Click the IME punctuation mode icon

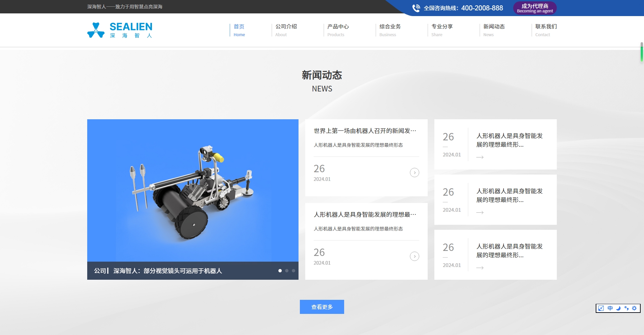(626, 308)
